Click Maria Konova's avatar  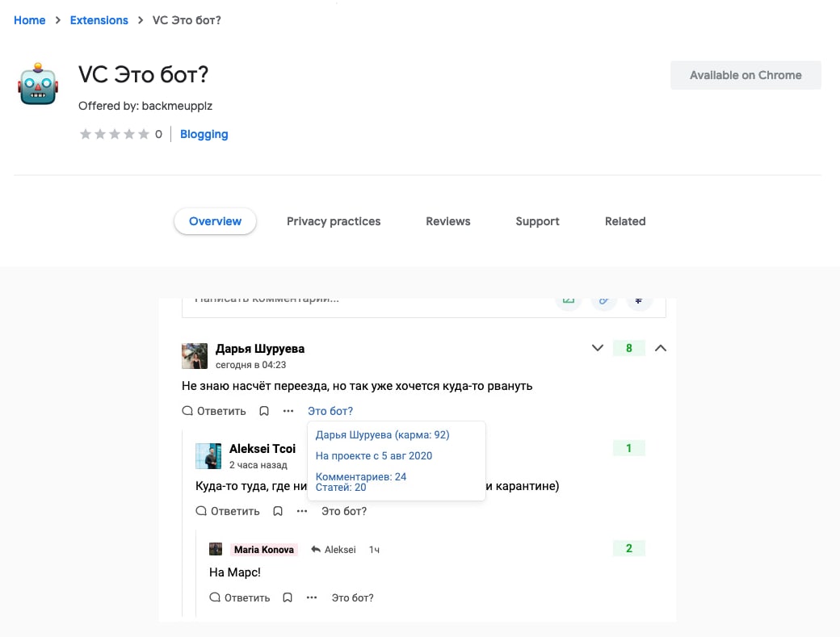216,549
